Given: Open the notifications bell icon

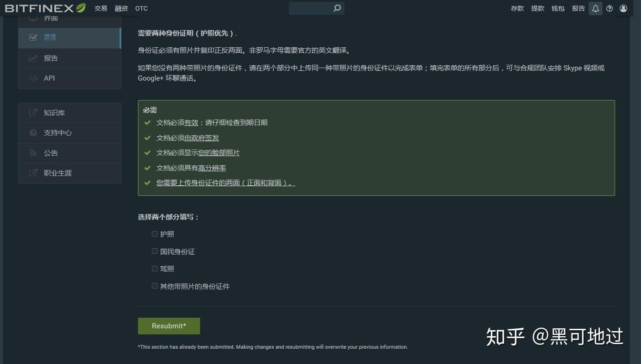Looking at the screenshot, I should click(596, 8).
